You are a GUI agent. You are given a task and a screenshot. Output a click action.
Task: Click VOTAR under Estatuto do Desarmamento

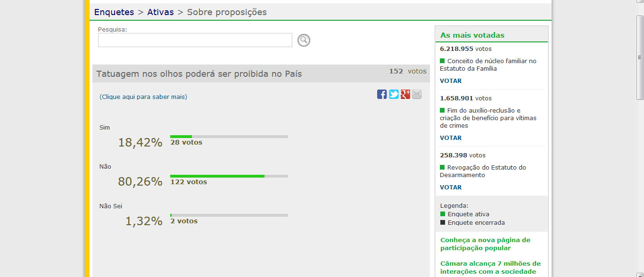click(x=451, y=187)
